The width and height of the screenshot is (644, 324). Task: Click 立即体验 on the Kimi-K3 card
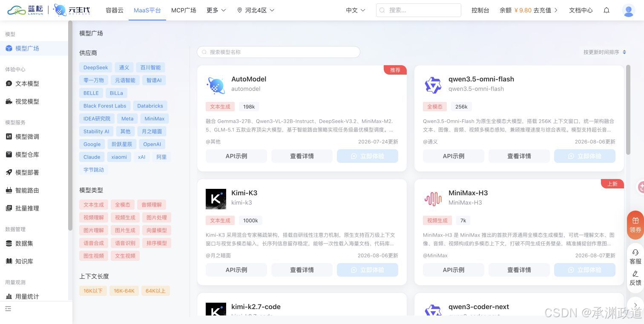pos(368,270)
